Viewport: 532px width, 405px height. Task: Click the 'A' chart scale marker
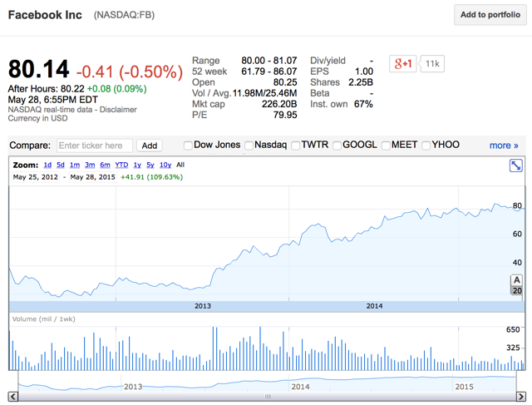(517, 280)
